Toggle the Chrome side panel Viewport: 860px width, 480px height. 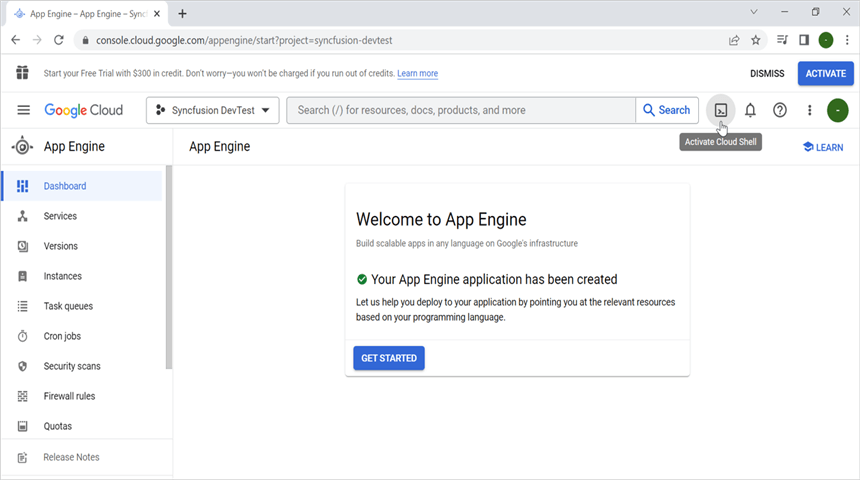coord(803,40)
